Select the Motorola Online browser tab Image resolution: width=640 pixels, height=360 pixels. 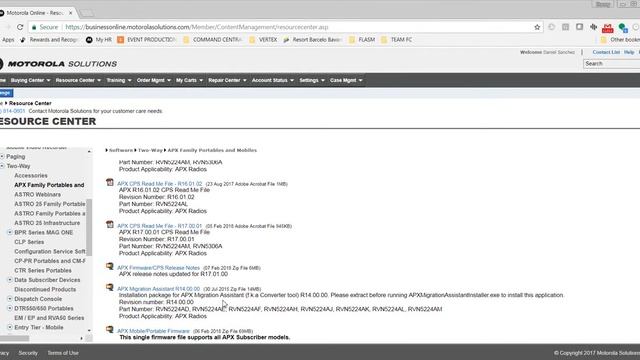pyautogui.click(x=36, y=13)
